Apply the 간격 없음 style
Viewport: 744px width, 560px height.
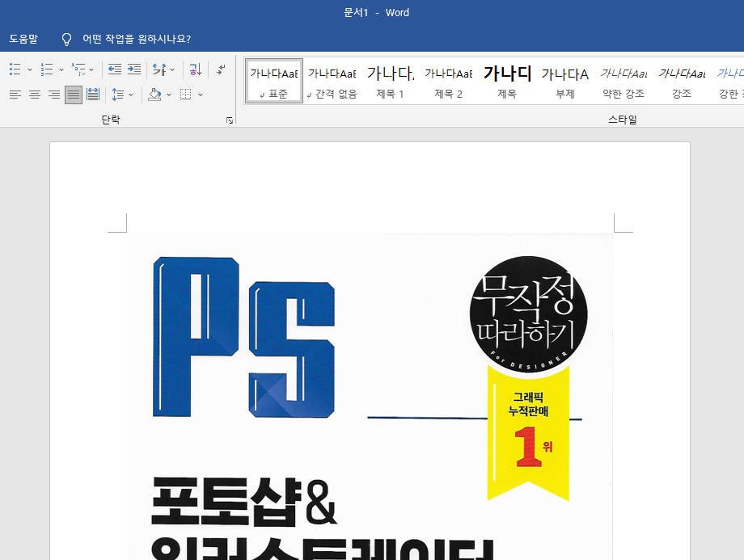332,81
